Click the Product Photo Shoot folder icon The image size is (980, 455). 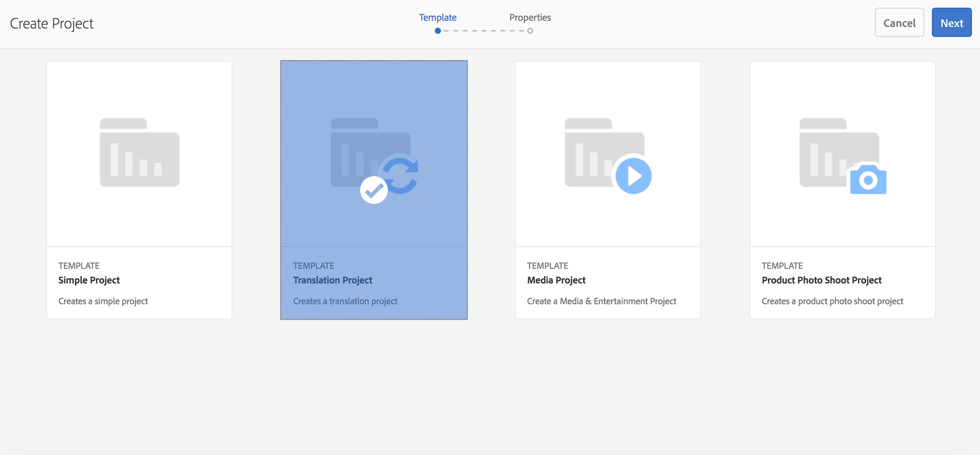[827, 150]
